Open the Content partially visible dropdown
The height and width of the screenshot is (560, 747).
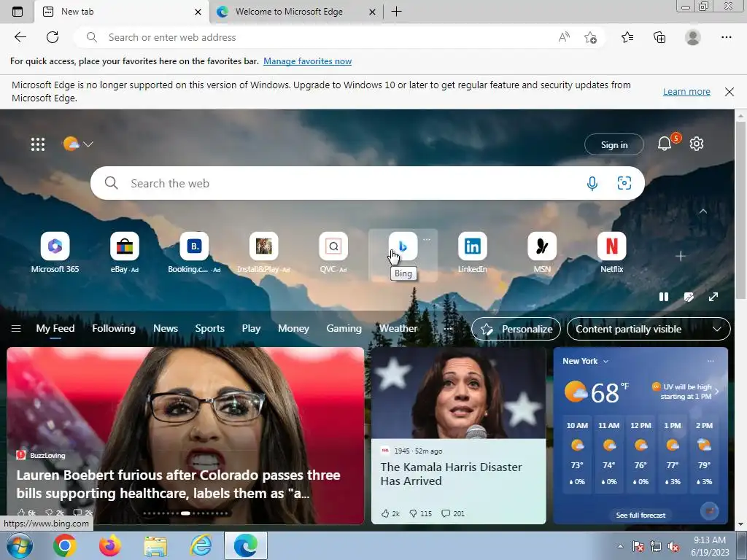649,329
